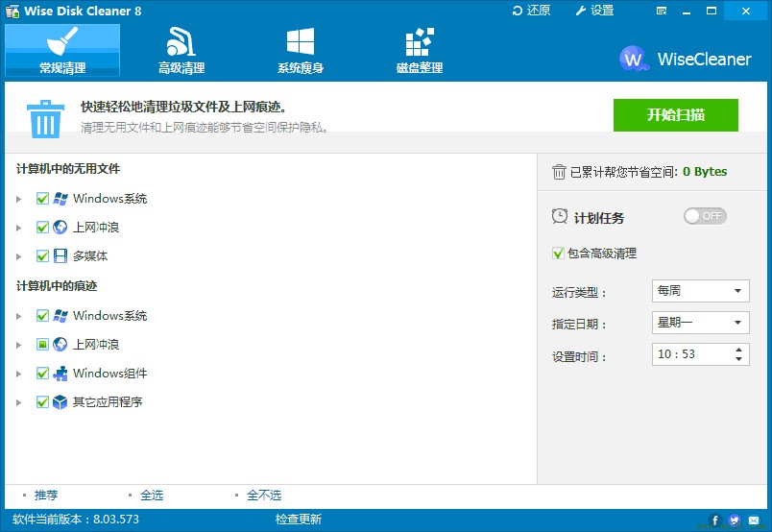Screen dimensions: 772x532
Task: Increase time with up stepper arrow
Action: [738, 350]
